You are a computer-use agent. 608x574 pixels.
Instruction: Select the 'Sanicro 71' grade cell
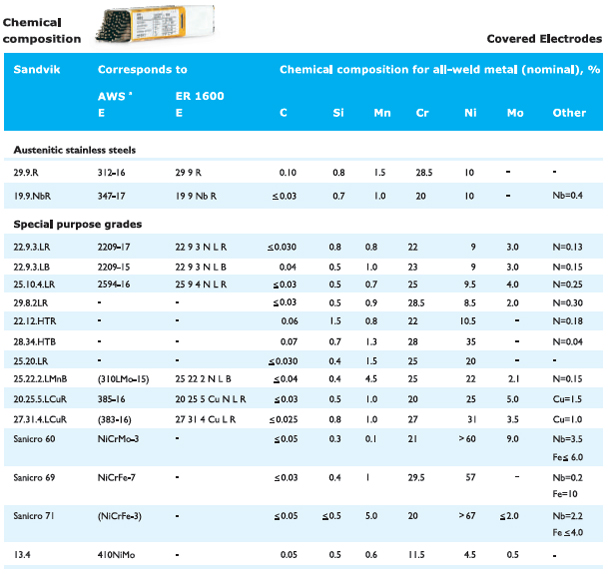pos(34,516)
